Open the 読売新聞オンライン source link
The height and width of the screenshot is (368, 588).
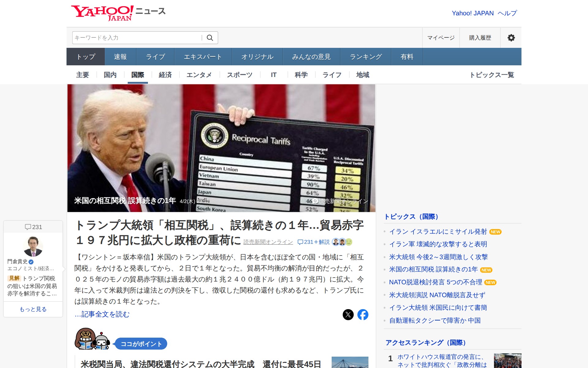click(268, 242)
